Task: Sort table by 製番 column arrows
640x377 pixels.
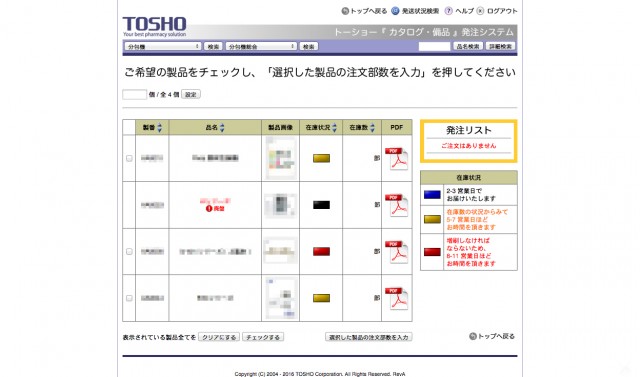Action: click(160, 128)
